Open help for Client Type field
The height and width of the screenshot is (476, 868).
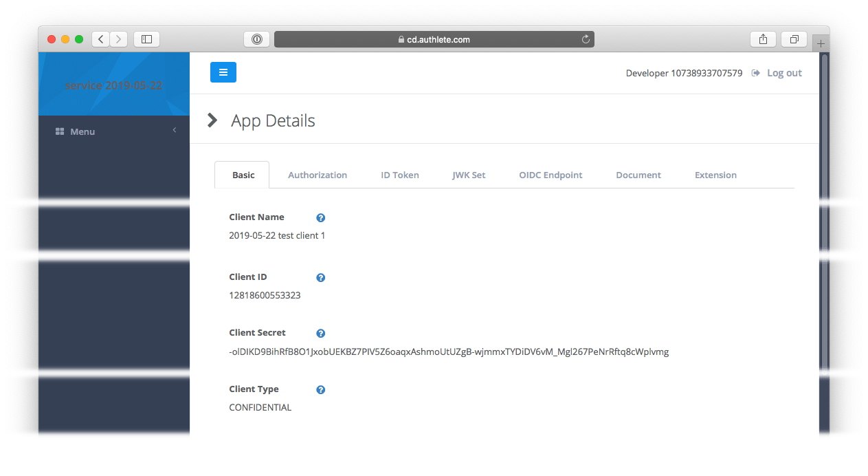coord(320,390)
